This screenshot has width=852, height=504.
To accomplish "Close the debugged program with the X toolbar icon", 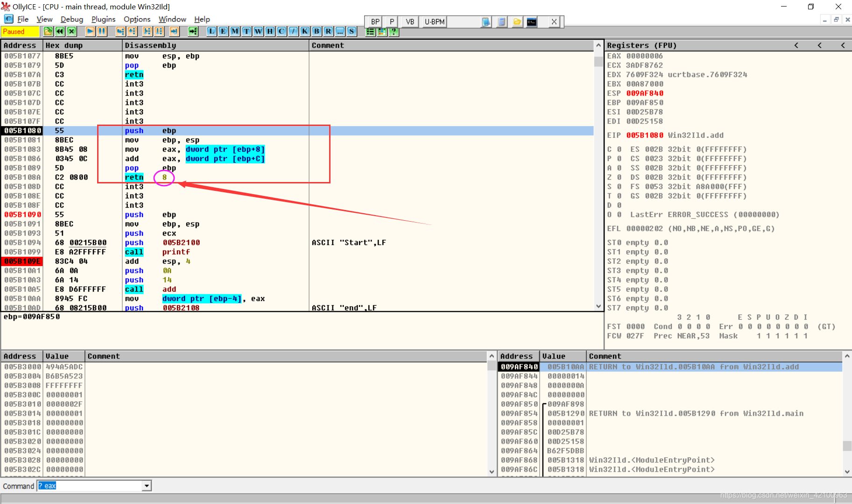I will pyautogui.click(x=71, y=31).
